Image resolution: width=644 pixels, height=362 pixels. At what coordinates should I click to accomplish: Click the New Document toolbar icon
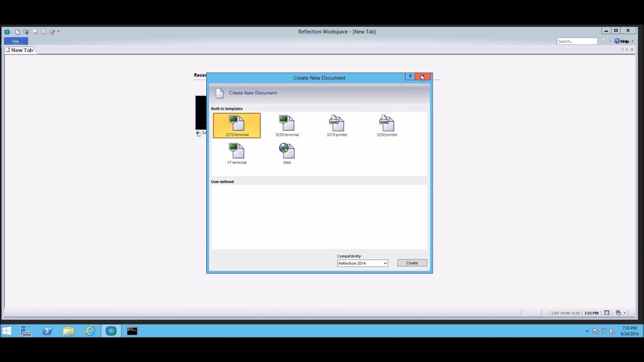coord(18,32)
